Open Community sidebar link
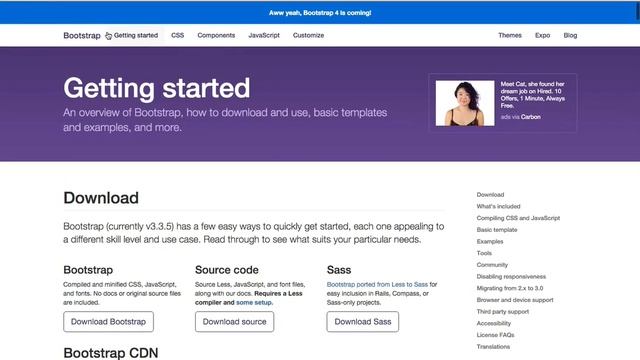The height and width of the screenshot is (360, 640). [492, 265]
